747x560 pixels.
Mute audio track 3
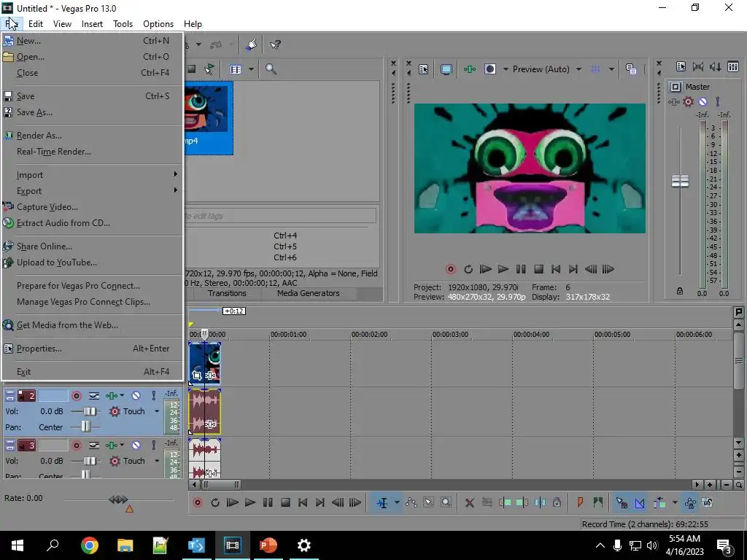pyautogui.click(x=136, y=446)
